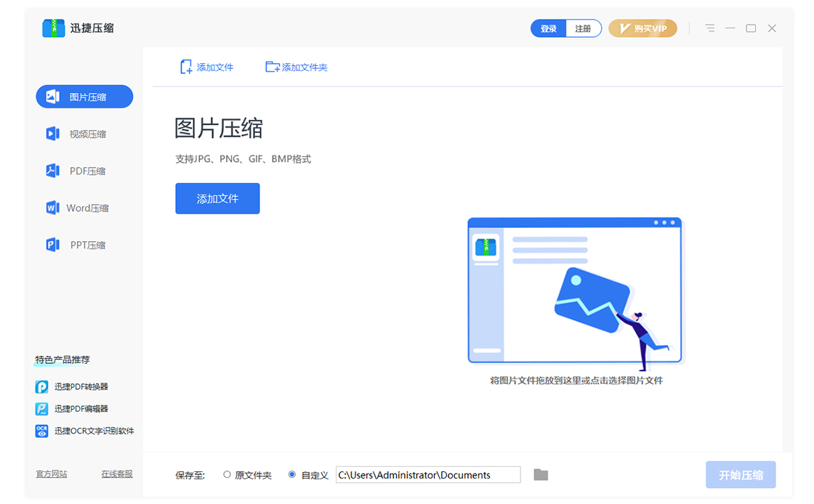Click the picture illustration in drop area

(x=575, y=295)
